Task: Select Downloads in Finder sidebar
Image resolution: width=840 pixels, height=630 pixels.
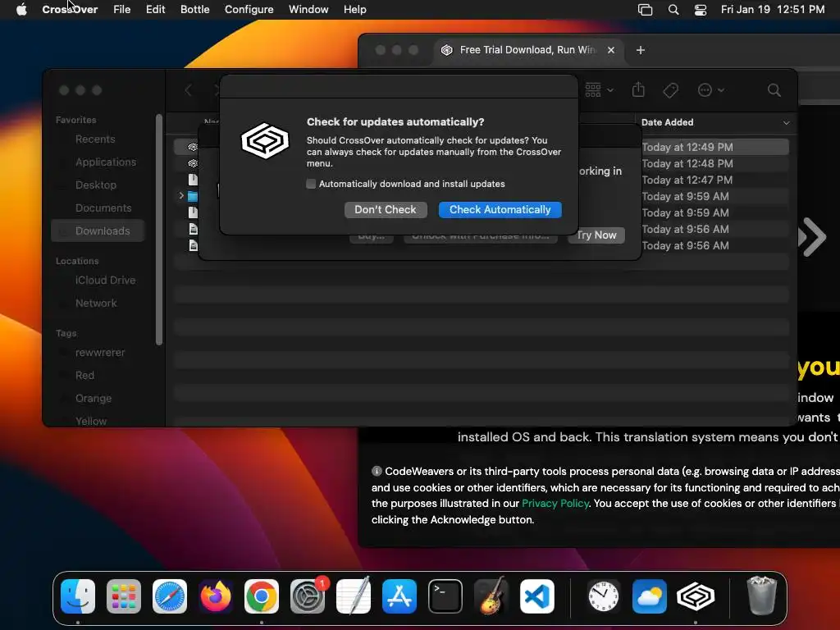Action: pyautogui.click(x=98, y=231)
